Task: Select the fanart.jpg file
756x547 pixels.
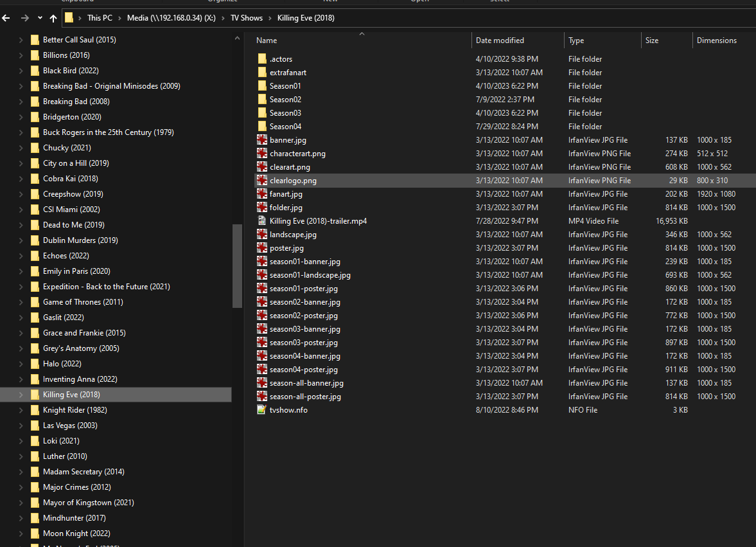Action: (286, 194)
